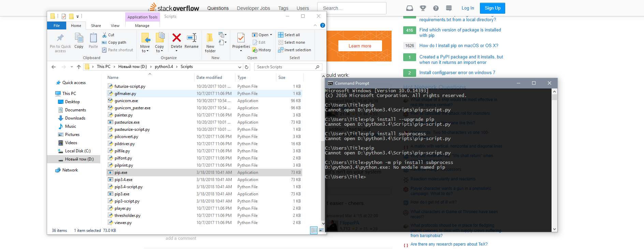Click Pin to Quick access icon
Screen dimensions: 644x249
tap(60, 38)
